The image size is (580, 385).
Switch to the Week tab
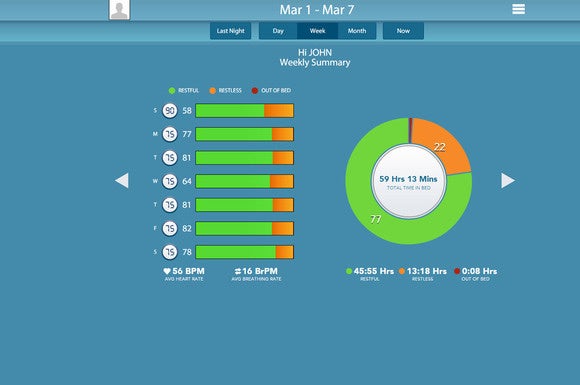[317, 31]
